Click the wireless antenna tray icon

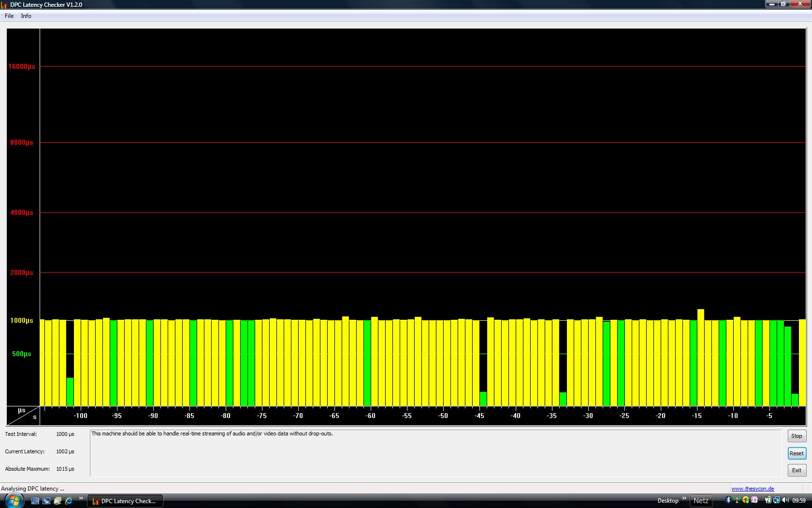pos(737,500)
